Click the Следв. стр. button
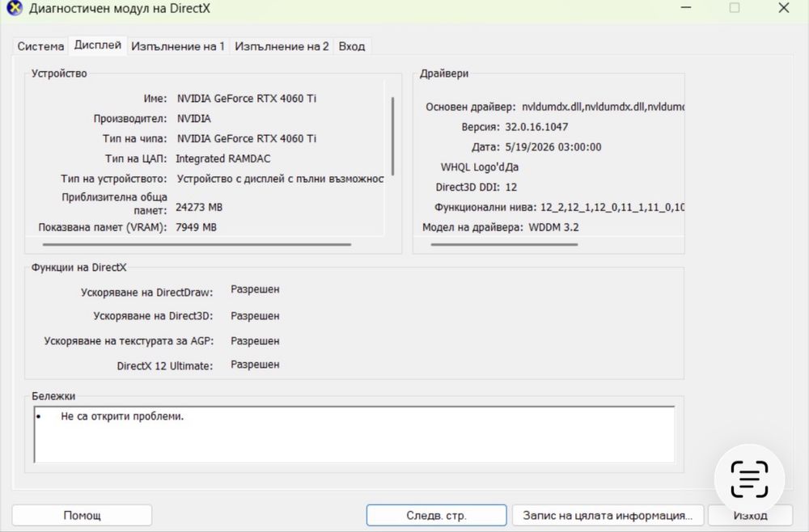 (437, 515)
